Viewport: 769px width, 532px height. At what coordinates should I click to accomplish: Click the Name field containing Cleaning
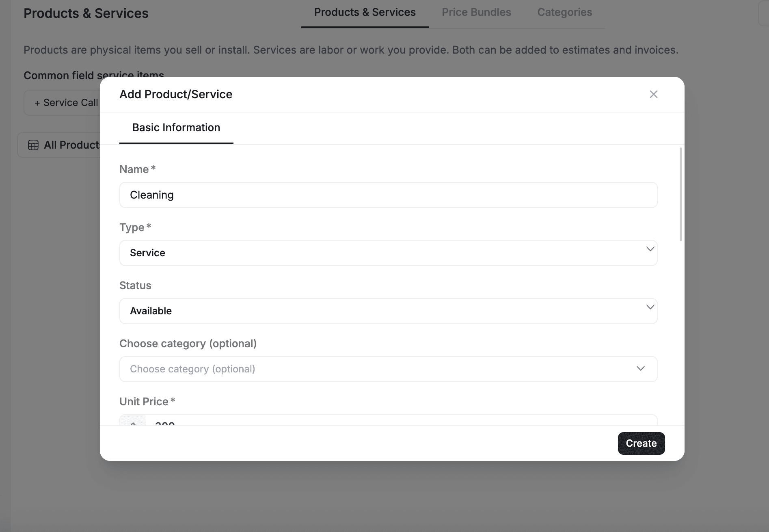coord(388,195)
